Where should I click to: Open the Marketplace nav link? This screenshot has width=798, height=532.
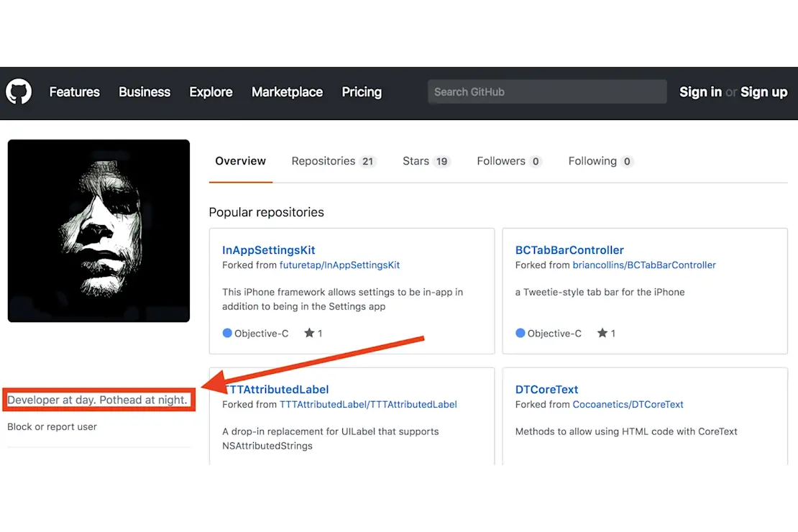(x=287, y=92)
